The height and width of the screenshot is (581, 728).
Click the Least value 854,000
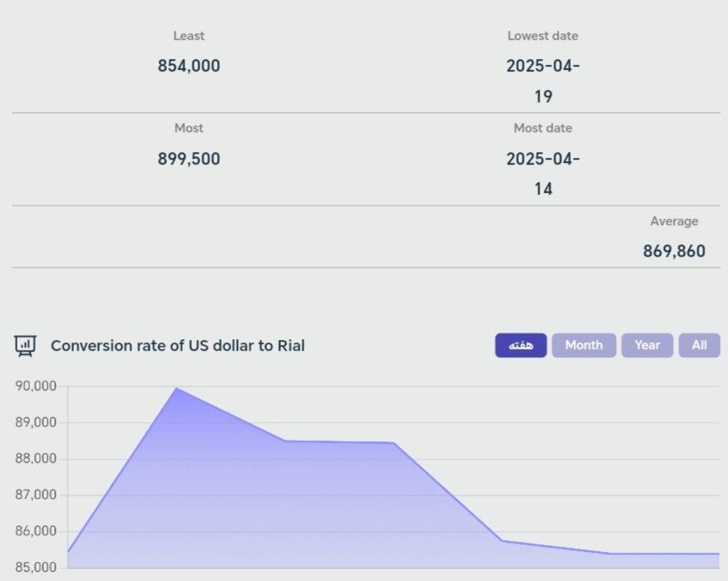point(189,66)
